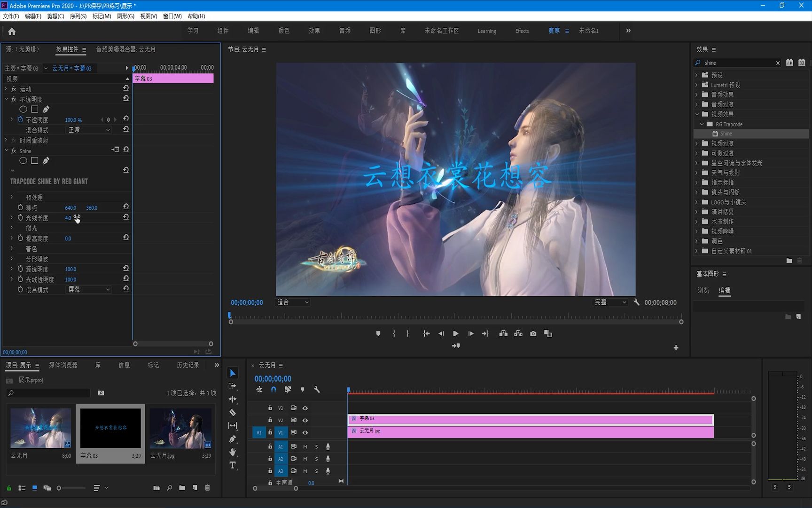
Task: Open the 混合模式 正常 dropdown
Action: point(89,130)
